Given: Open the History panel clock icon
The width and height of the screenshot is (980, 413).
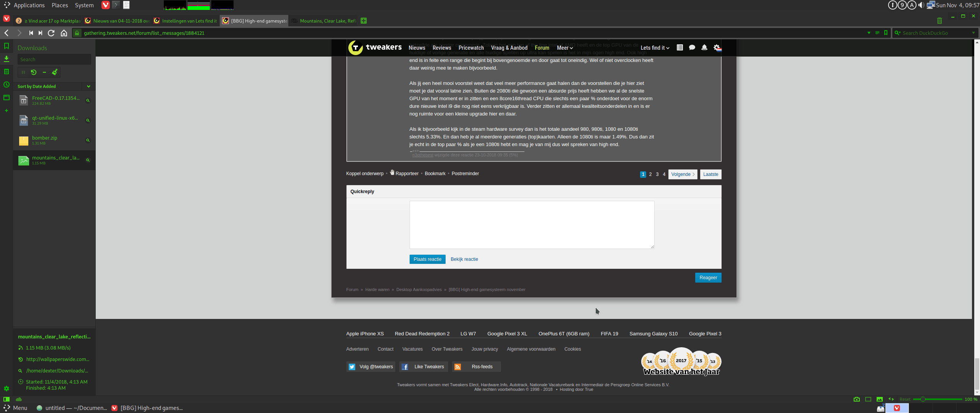Looking at the screenshot, I should 7,85.
